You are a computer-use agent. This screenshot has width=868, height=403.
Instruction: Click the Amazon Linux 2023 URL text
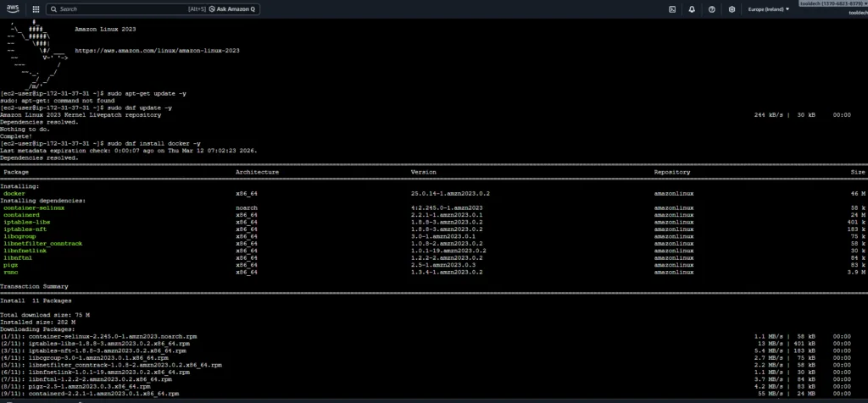pos(157,50)
